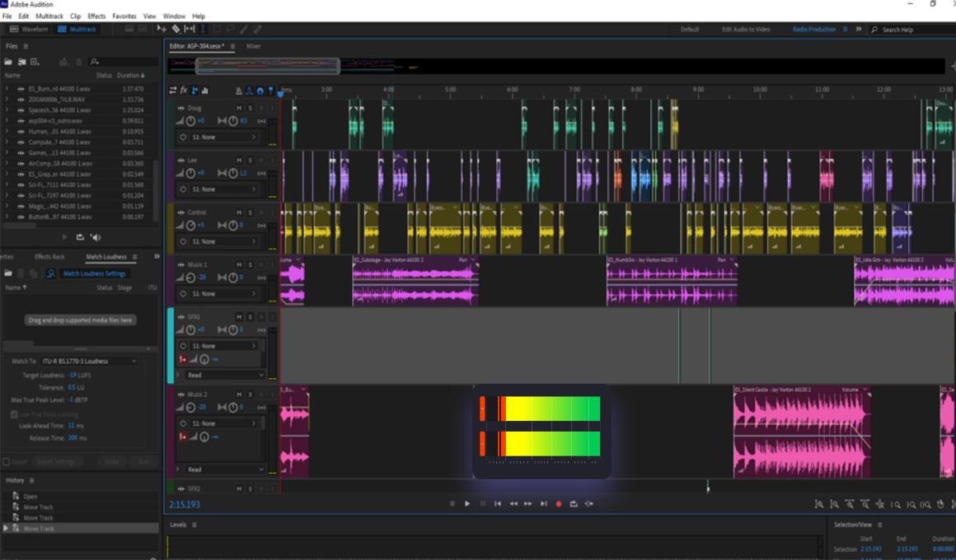This screenshot has width=956, height=560.
Task: Open the S1: None send dropdown on Lee track
Action: [224, 189]
